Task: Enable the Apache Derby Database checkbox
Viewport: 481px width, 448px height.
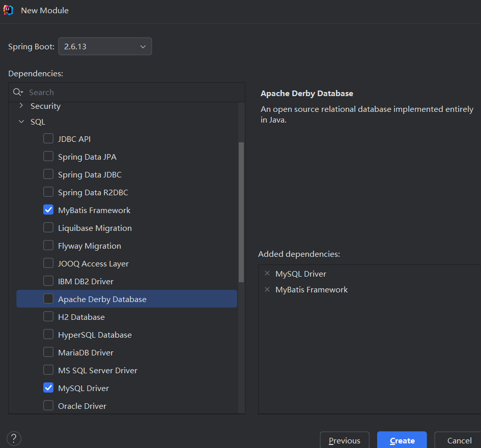Action: click(x=48, y=298)
